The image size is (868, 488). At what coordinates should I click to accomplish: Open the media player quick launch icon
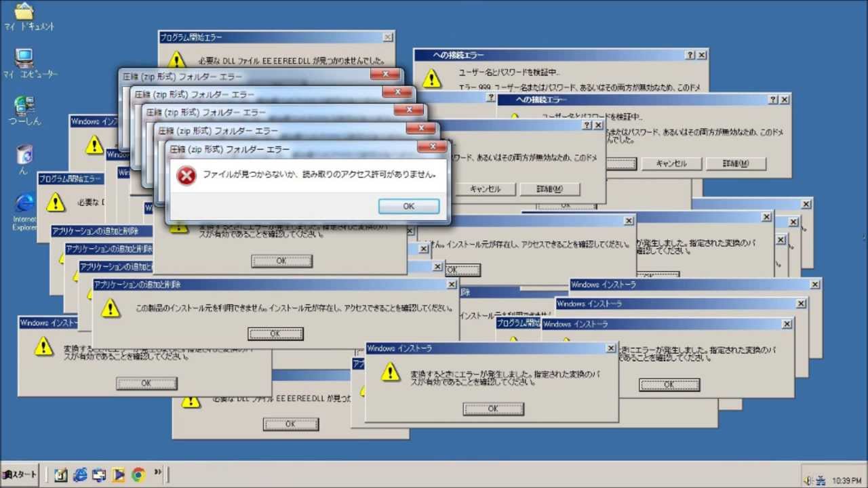tap(119, 474)
